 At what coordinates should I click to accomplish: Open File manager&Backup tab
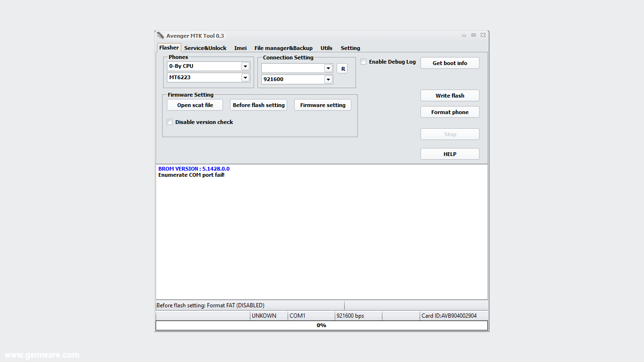(283, 48)
